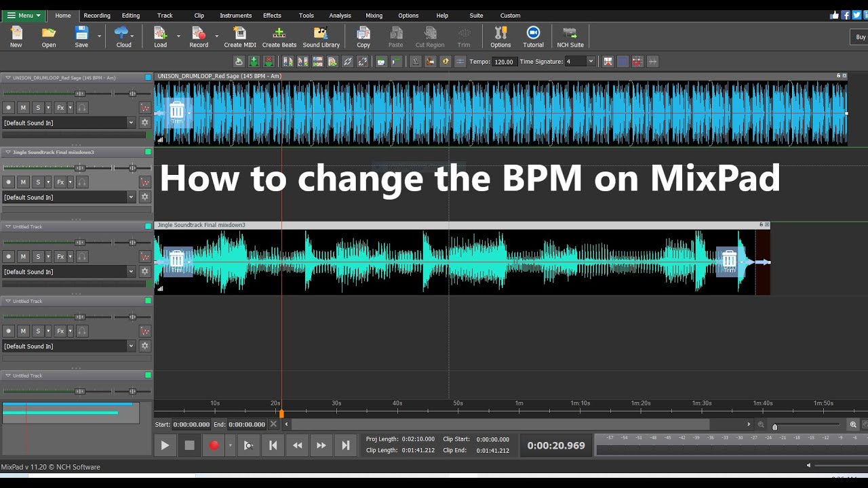The height and width of the screenshot is (488, 868).
Task: Click the Save disk icon
Action: [x=81, y=37]
